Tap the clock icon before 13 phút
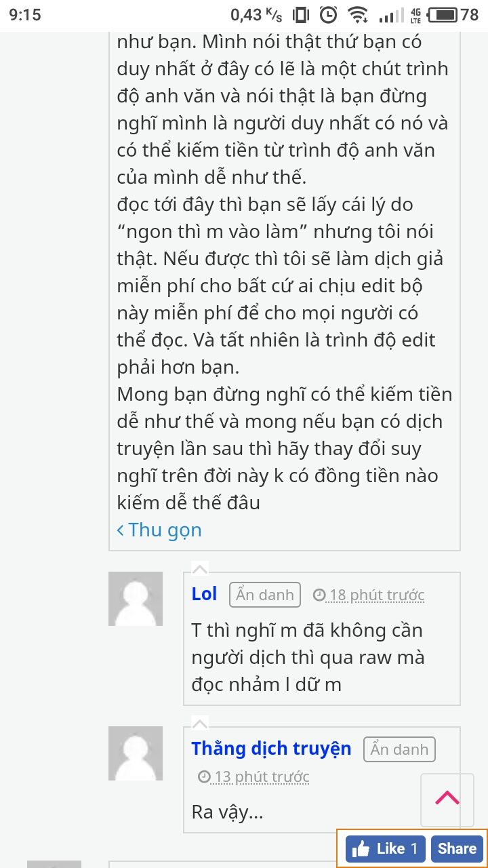The height and width of the screenshot is (868, 488). [x=205, y=777]
